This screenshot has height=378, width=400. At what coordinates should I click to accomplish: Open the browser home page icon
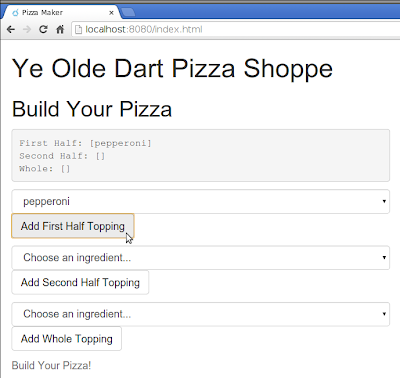(x=60, y=29)
